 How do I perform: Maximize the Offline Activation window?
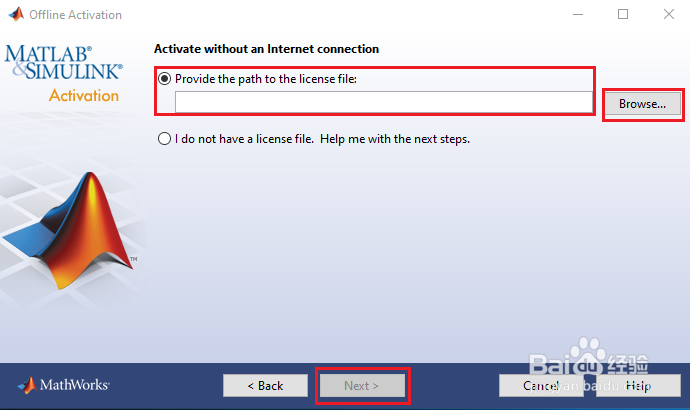623,15
